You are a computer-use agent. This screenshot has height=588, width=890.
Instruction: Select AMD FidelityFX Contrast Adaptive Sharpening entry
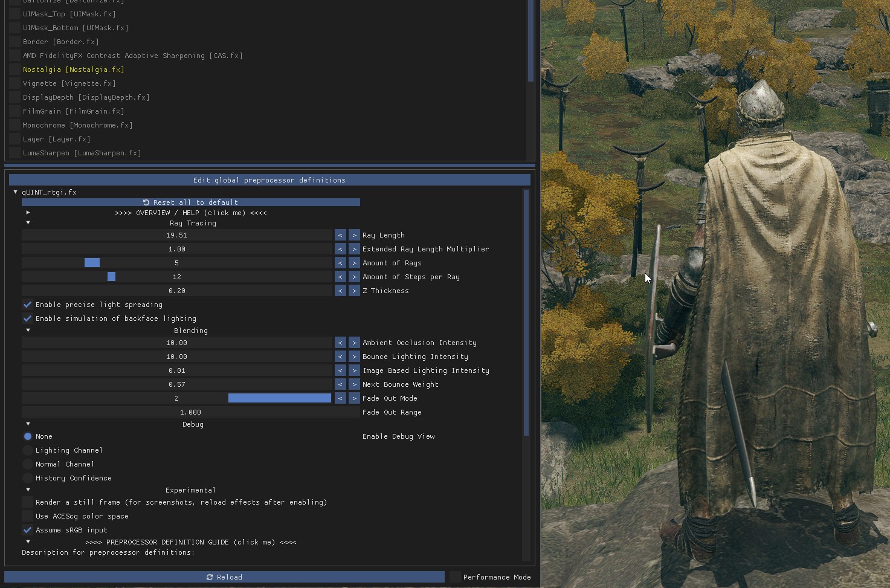pos(132,56)
